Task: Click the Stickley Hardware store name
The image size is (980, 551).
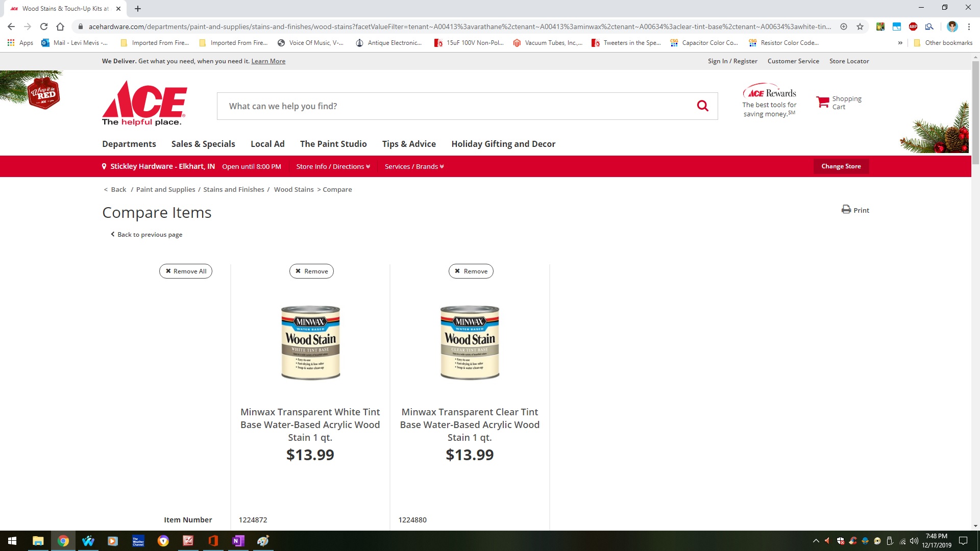Action: (162, 166)
